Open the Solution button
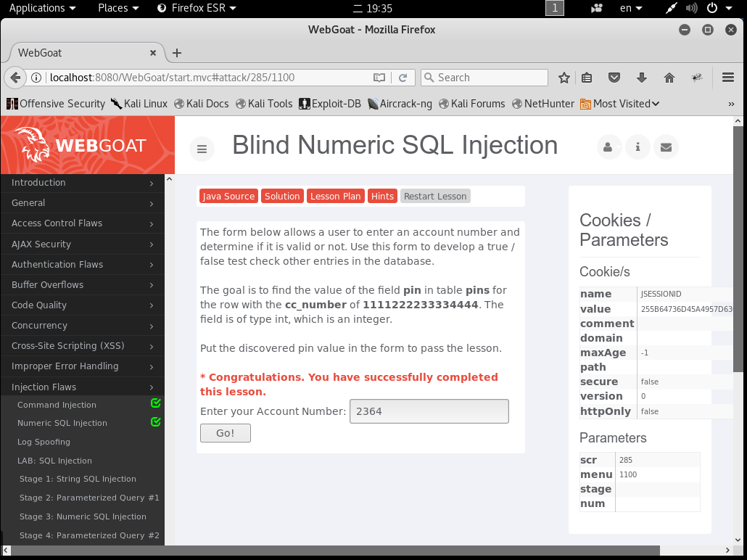 pyautogui.click(x=283, y=197)
